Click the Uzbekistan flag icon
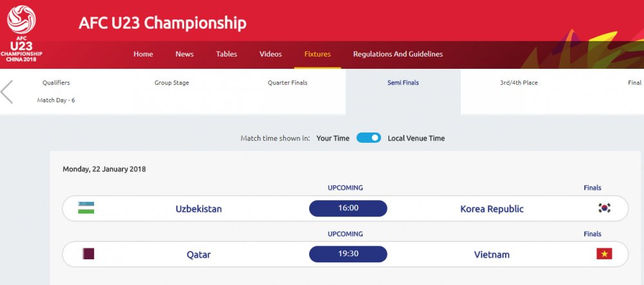This screenshot has width=644, height=285. pos(86,208)
